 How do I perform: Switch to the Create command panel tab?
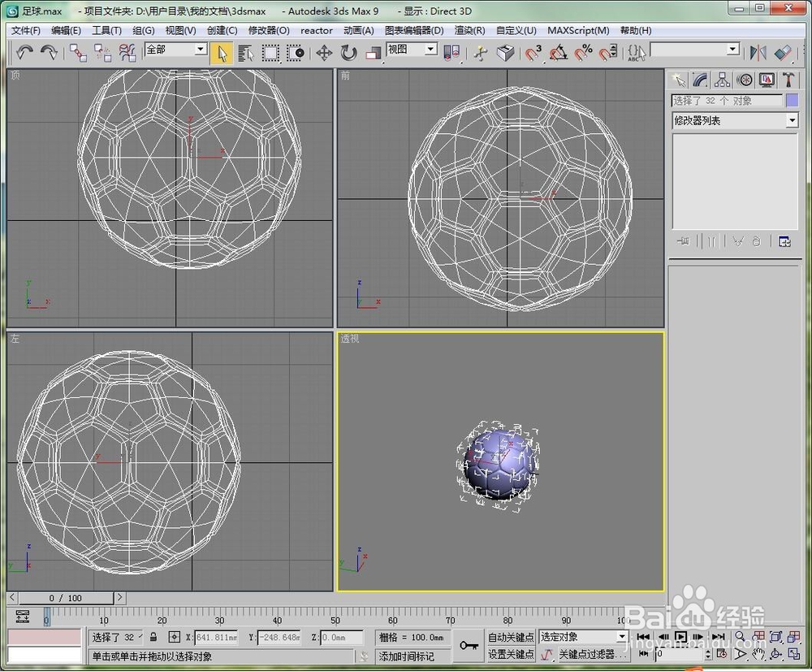pyautogui.click(x=678, y=80)
